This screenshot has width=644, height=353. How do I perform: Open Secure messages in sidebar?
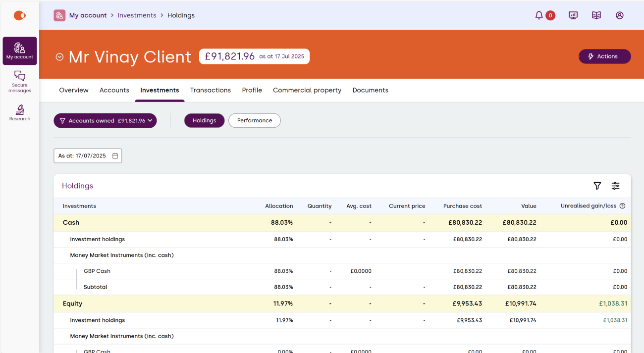click(20, 81)
